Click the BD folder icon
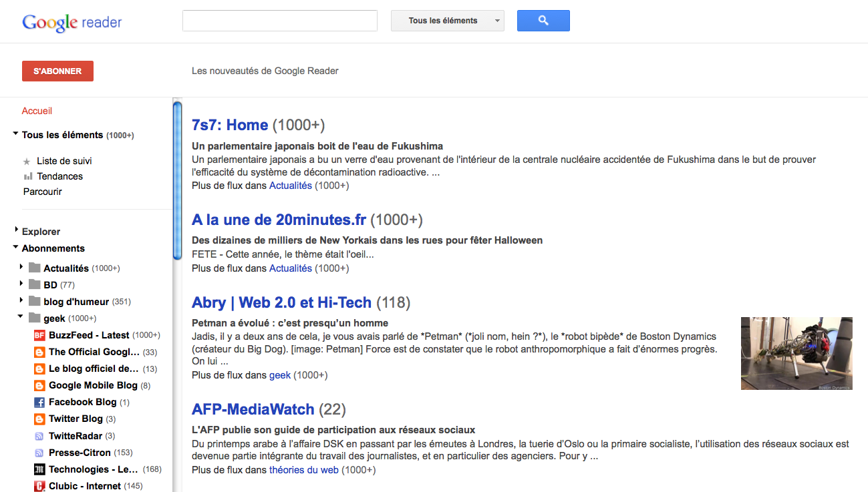Screen dimensions: 868x492 click(x=35, y=284)
